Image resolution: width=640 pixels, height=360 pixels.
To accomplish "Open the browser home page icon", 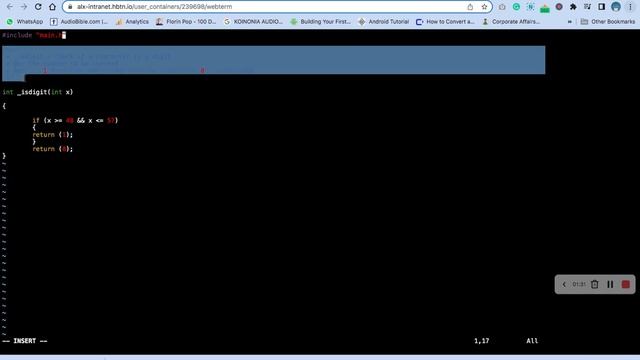I will click(x=52, y=7).
